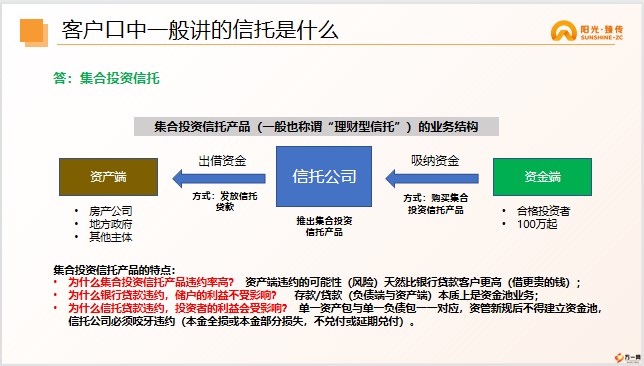The image size is (644, 366).
Task: Select the blue 信托公司 box
Action: coord(324,176)
